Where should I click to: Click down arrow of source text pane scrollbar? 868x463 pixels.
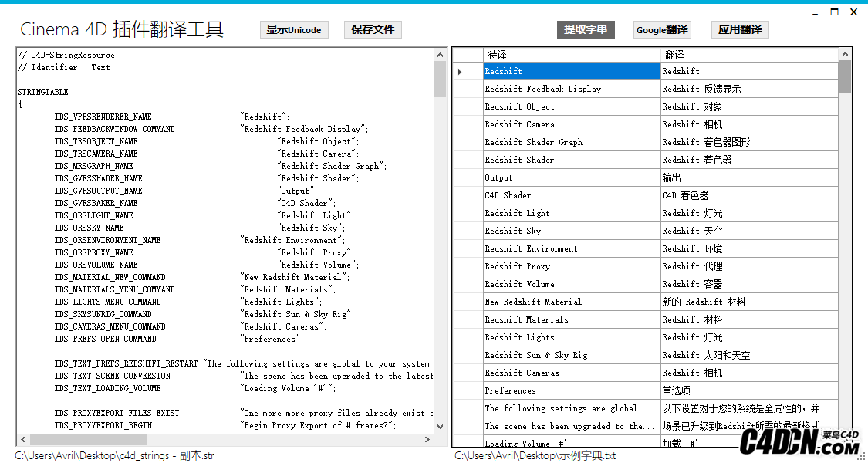tap(440, 427)
